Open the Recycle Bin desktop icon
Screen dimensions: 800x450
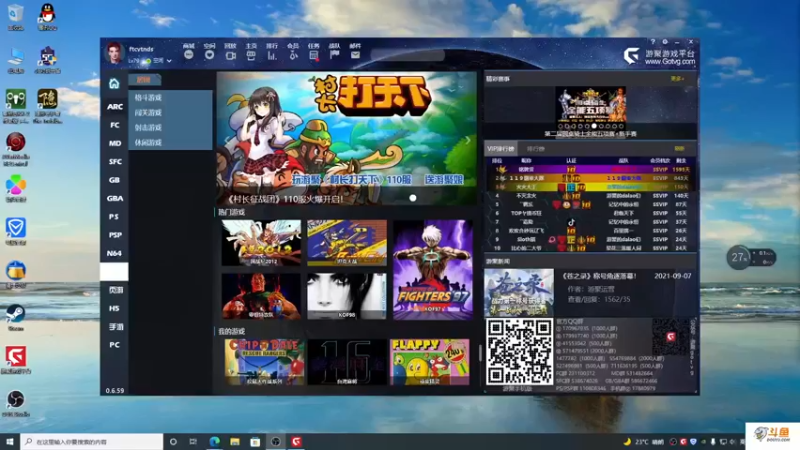point(16,16)
